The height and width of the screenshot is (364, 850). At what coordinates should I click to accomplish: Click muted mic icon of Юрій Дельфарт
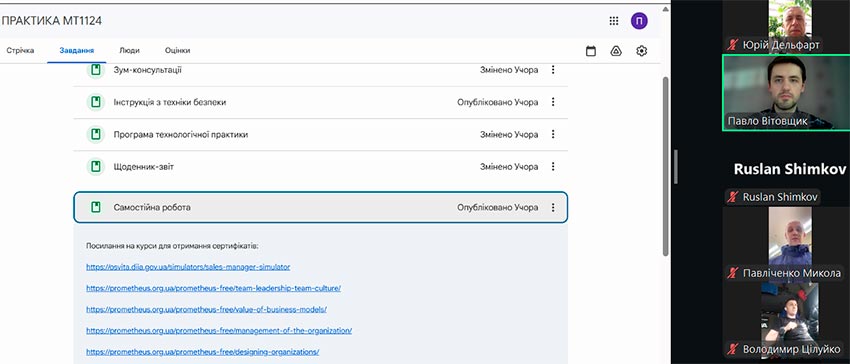click(x=733, y=44)
